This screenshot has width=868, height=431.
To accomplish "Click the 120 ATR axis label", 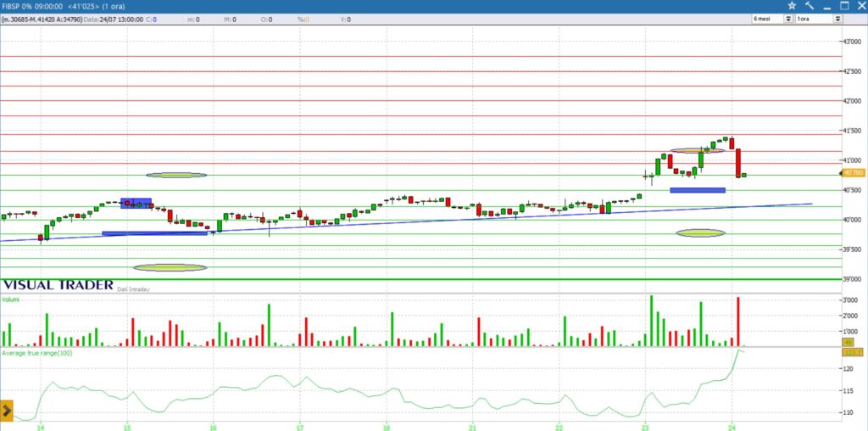I will (x=849, y=368).
